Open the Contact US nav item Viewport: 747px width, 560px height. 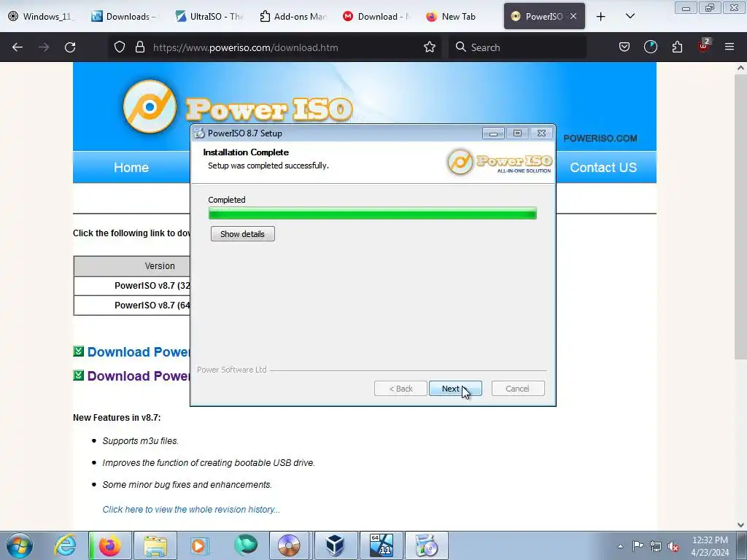[603, 167]
